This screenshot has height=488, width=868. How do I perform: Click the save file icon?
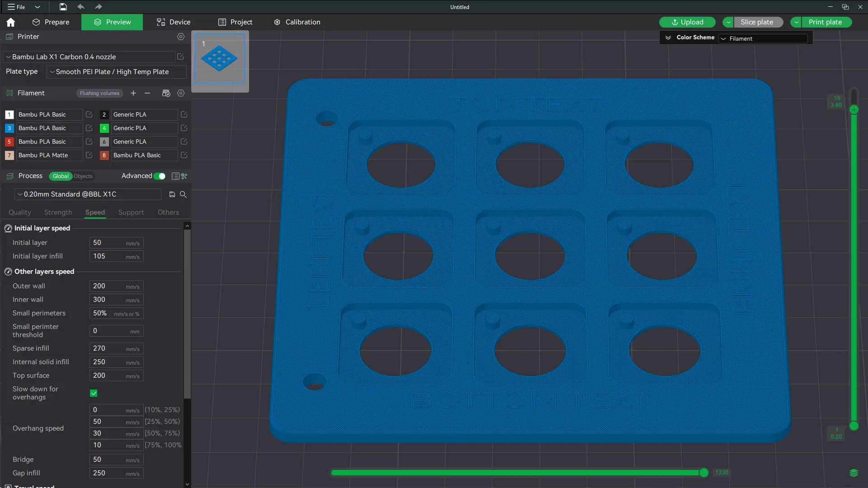coord(63,7)
